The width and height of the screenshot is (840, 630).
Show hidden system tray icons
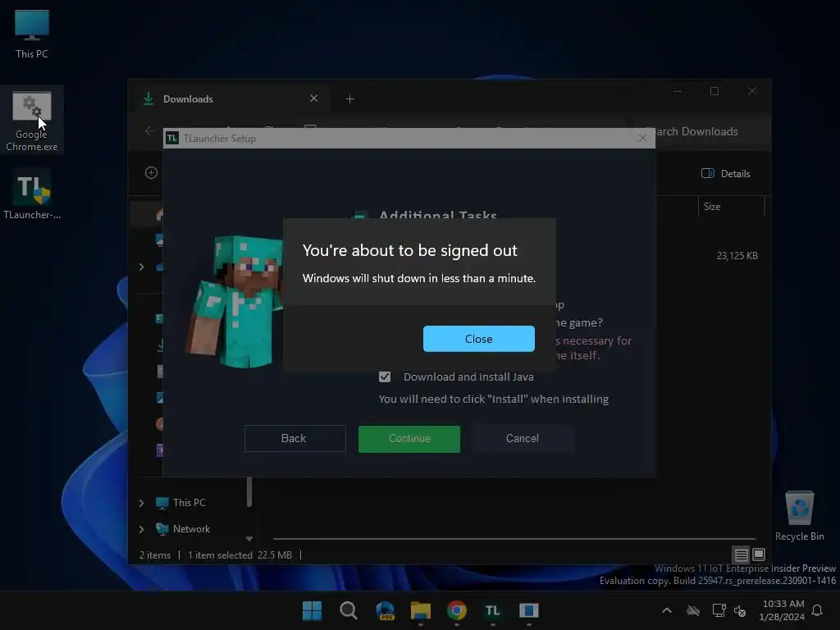point(667,610)
